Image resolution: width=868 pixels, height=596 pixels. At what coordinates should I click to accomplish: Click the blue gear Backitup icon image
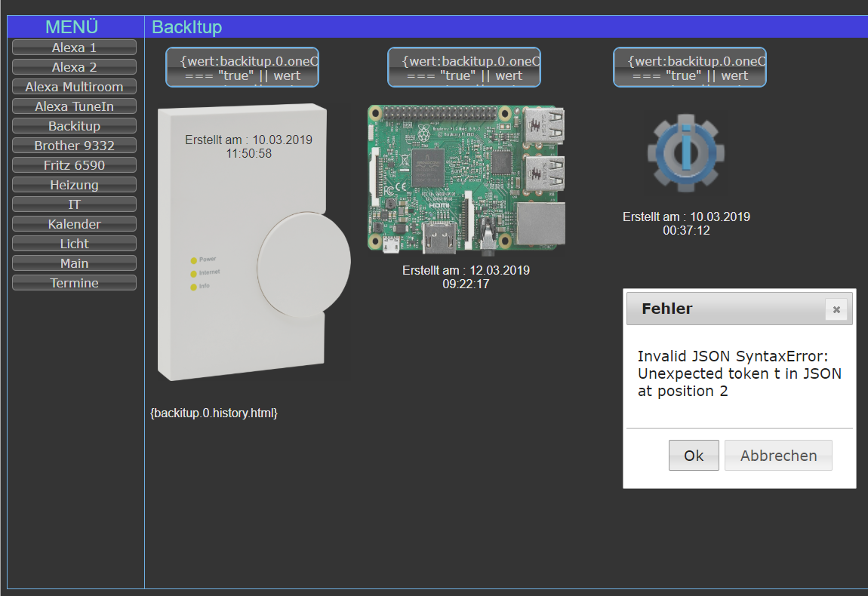point(685,152)
